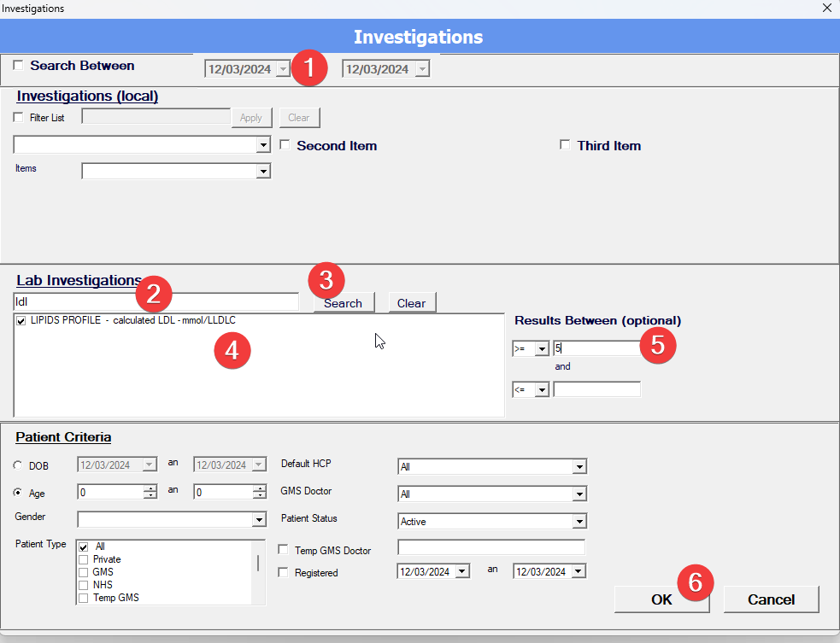Viewport: 840px width, 643px height.
Task: Cancel the Investigations dialog
Action: [771, 599]
